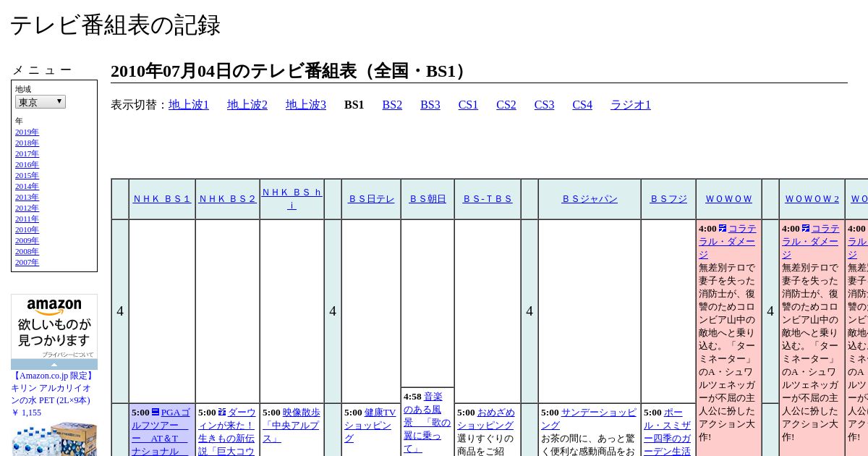868x456 pixels.
Task: Switch display to CS3
Action: [x=544, y=105]
